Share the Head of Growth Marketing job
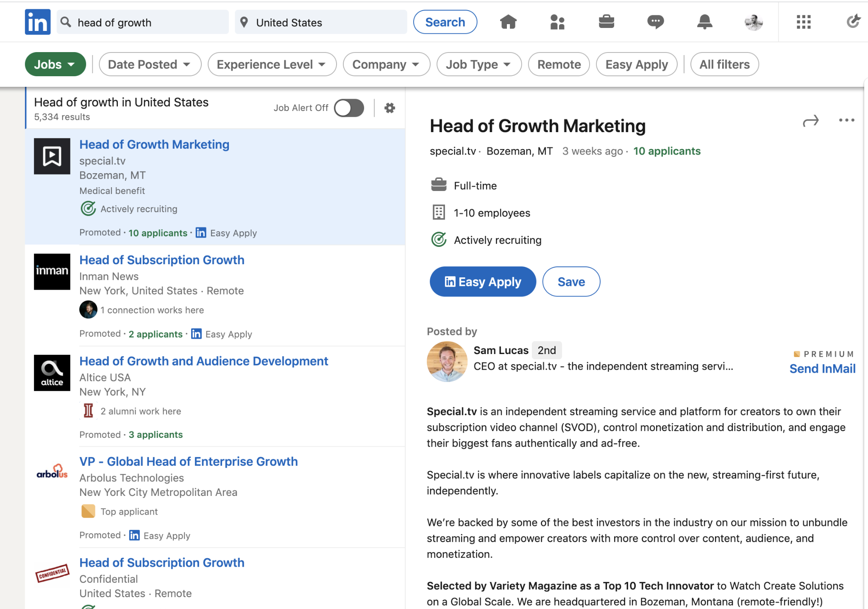The width and height of the screenshot is (868, 609). 810,121
